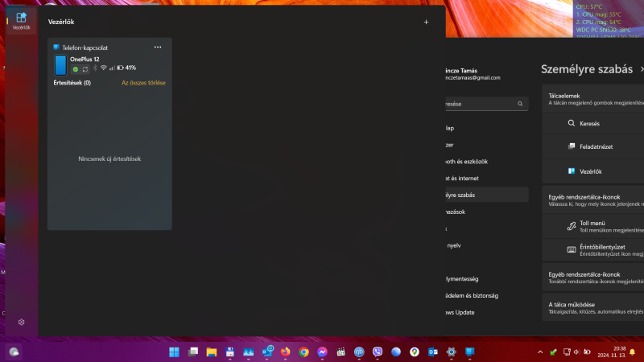This screenshot has height=362, width=644.
Task: Click the green connected status icon
Action: pos(76,69)
